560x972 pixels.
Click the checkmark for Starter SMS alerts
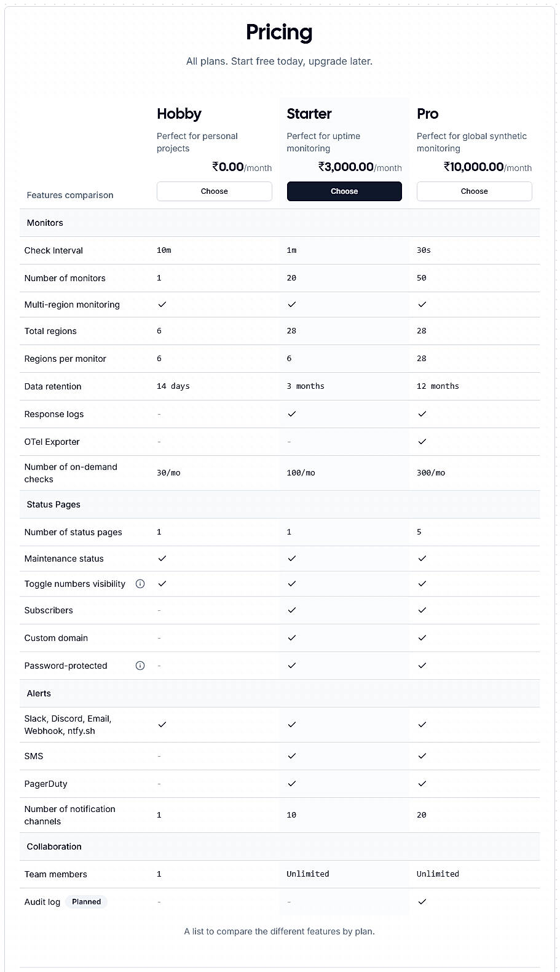[x=292, y=755]
